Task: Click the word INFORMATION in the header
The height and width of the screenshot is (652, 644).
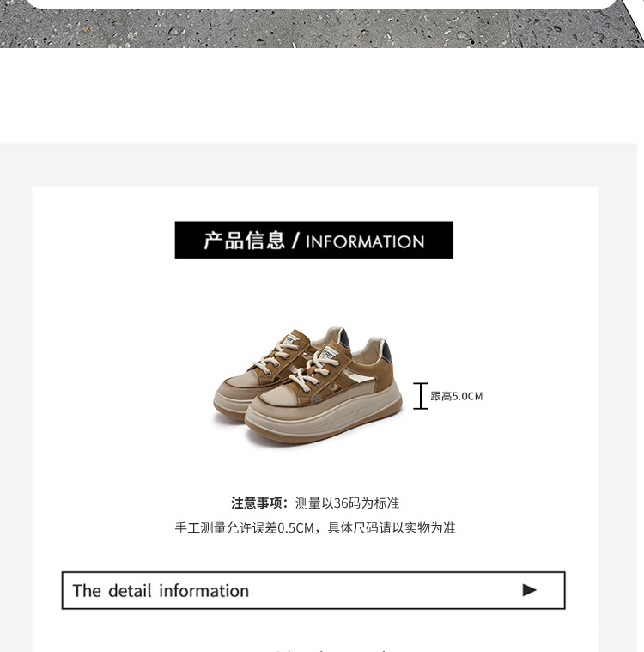Action: click(365, 241)
